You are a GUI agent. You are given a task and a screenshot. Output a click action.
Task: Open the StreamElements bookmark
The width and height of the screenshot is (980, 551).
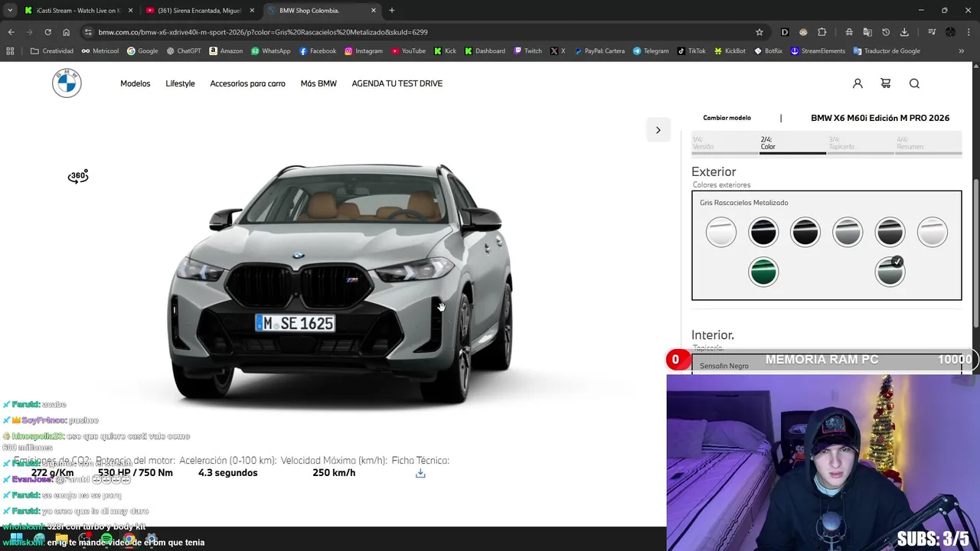point(817,51)
